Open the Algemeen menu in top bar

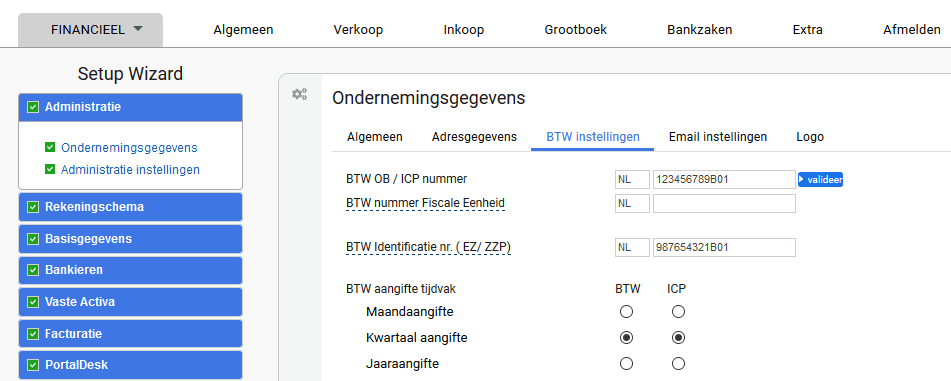[x=243, y=30]
